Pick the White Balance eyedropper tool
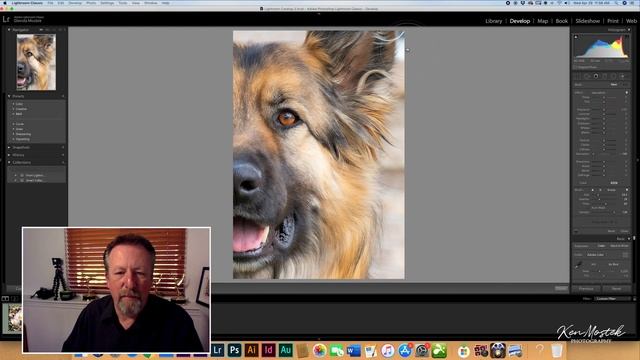This screenshot has height=360, width=640. 578,265
